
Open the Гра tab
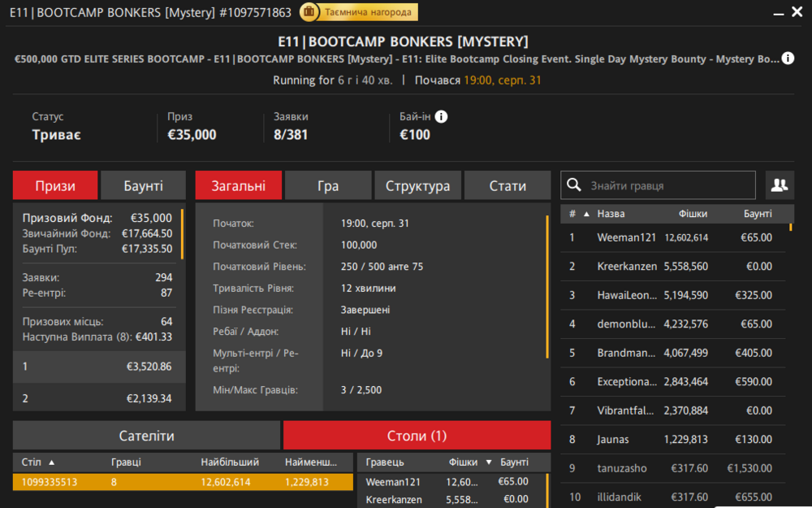pyautogui.click(x=328, y=185)
